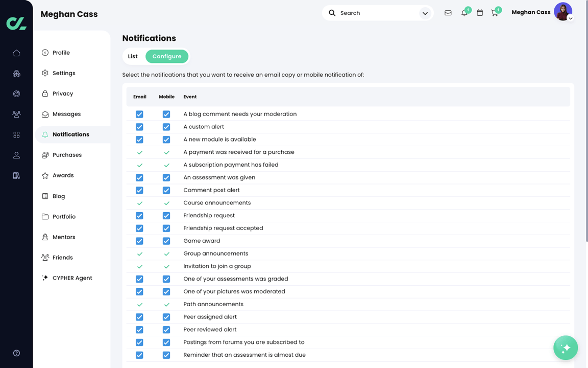This screenshot has height=368, width=588.
Task: Switch to the List tab
Action: point(133,56)
